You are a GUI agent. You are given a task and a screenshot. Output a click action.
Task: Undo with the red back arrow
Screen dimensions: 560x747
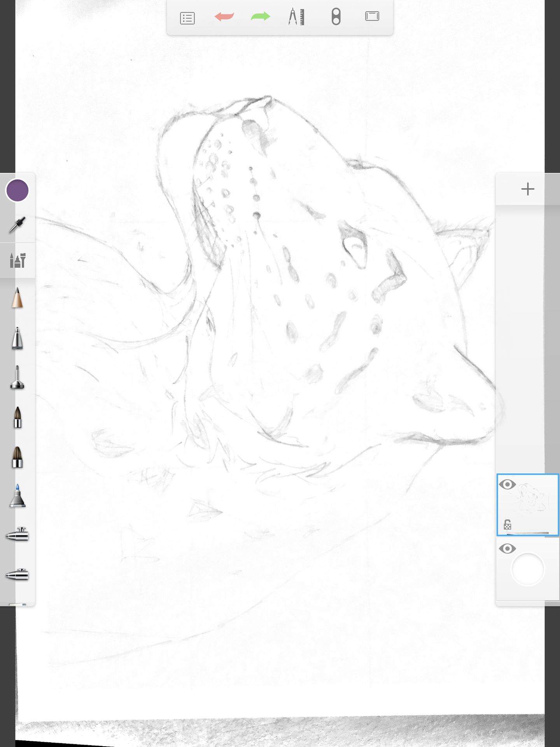click(224, 16)
